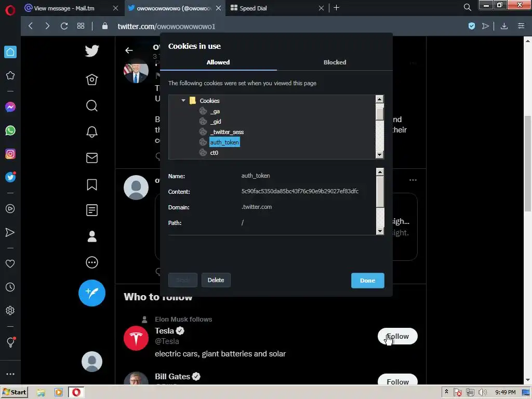Open Twitter More circle icon
This screenshot has width=532, height=399.
click(x=91, y=262)
